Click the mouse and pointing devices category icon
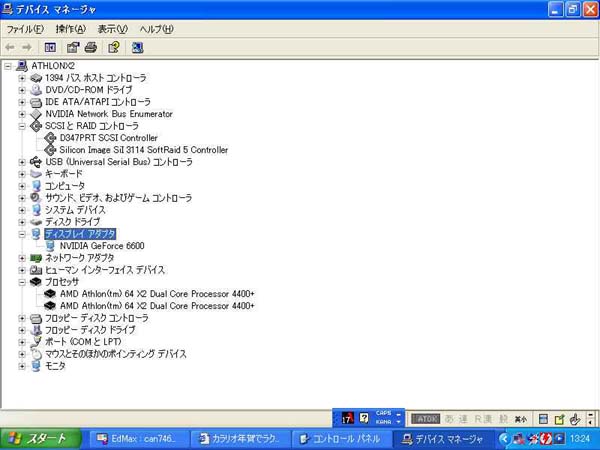The width and height of the screenshot is (600, 450). tap(36, 354)
